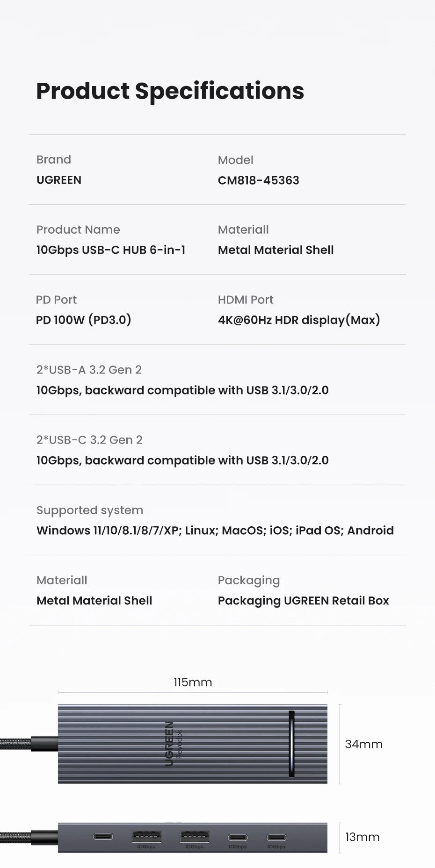Click the Packaging UGREEN Retail Box text
The image size is (435, 868).
[x=304, y=601]
